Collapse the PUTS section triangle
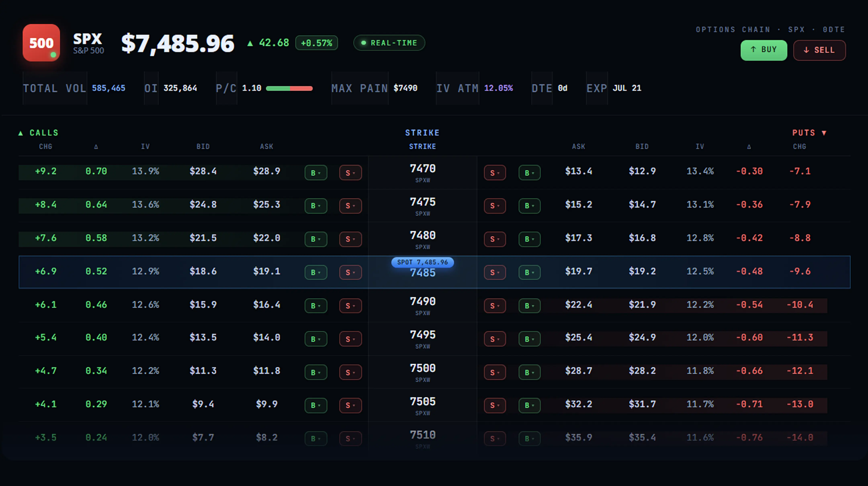Image resolution: width=868 pixels, height=486 pixels. click(824, 133)
